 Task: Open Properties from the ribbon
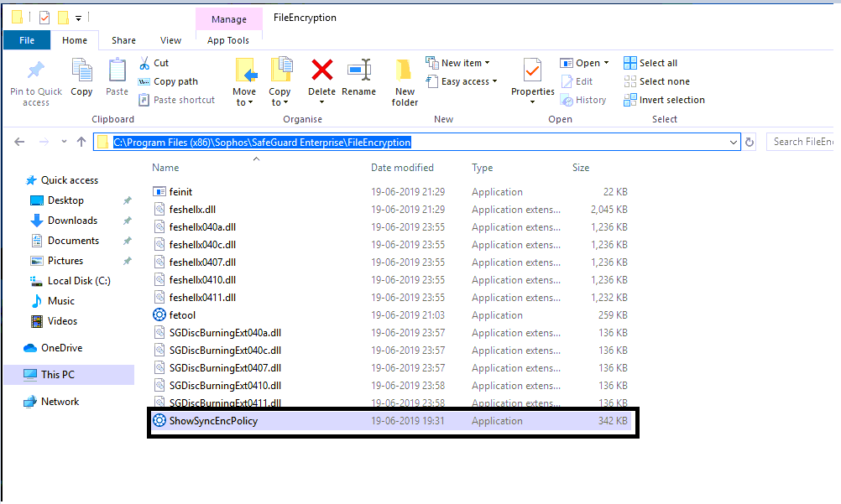[532, 72]
